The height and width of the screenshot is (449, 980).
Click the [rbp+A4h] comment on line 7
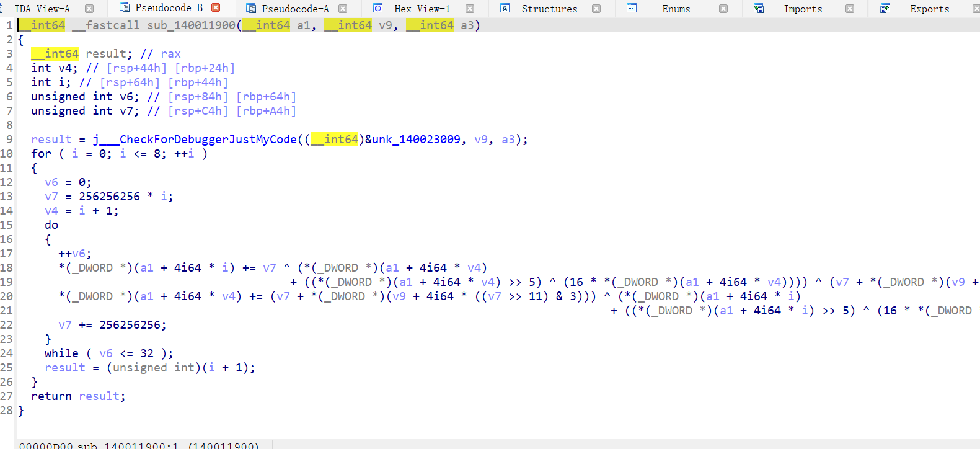[266, 110]
